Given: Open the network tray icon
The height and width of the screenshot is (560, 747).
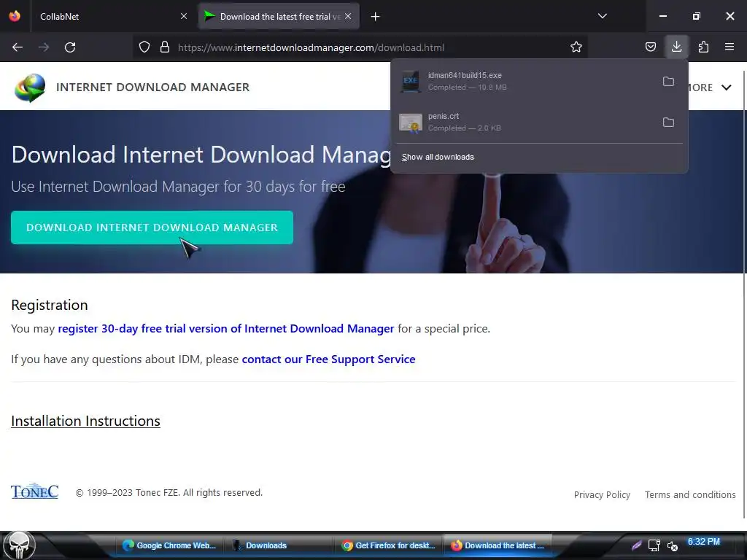Looking at the screenshot, I should pos(654,545).
